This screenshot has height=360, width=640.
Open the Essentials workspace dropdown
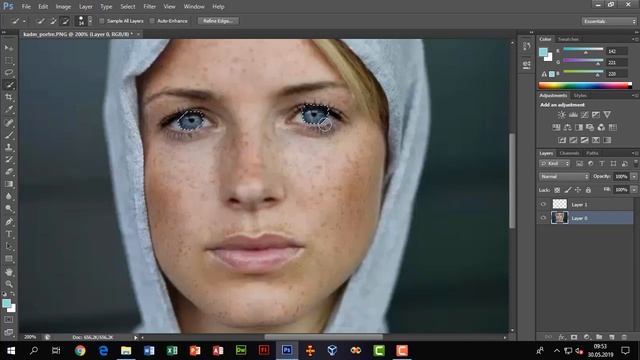(x=609, y=21)
